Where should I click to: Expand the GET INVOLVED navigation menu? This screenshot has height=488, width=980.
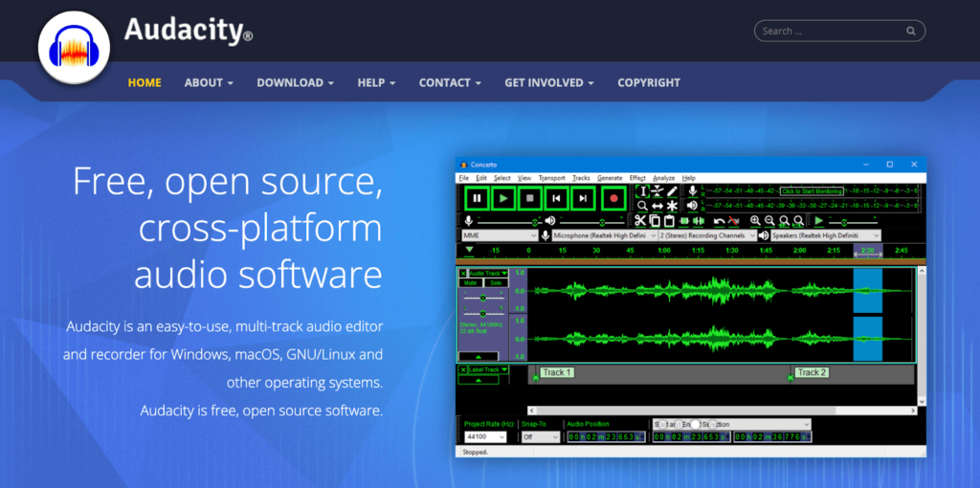(548, 82)
